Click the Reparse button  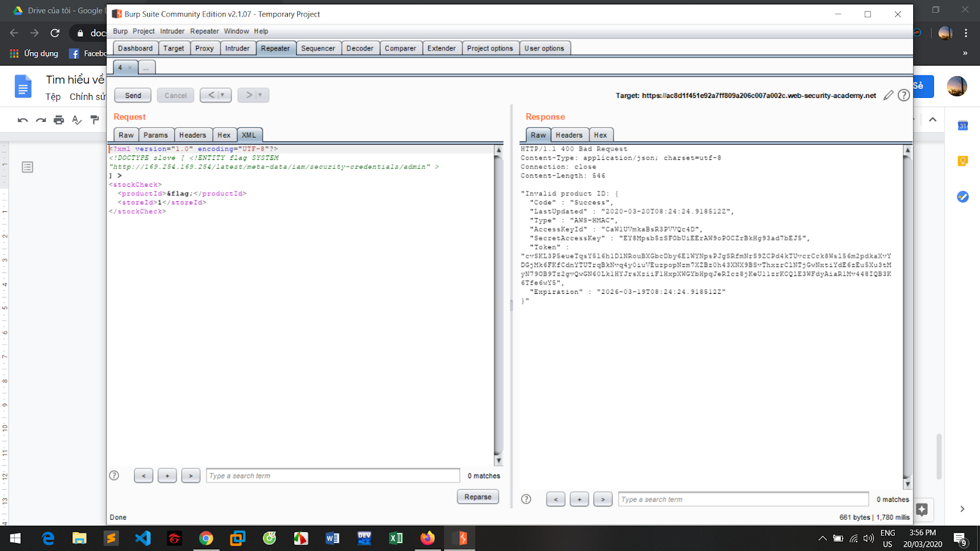click(478, 497)
